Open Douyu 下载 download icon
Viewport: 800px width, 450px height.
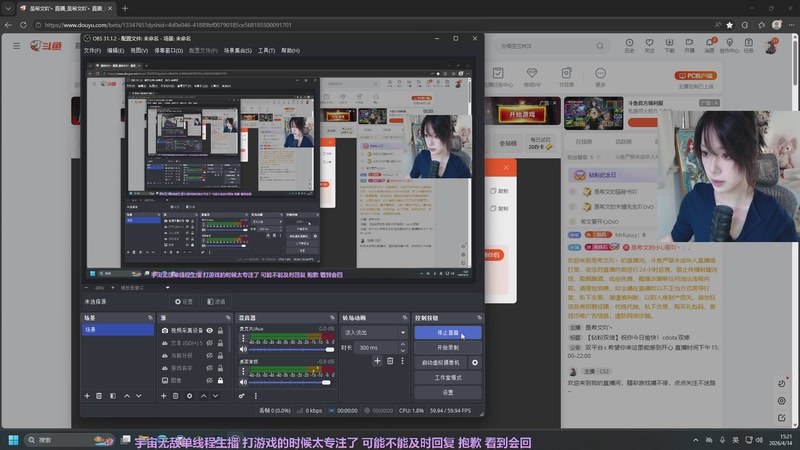pyautogui.click(x=669, y=45)
